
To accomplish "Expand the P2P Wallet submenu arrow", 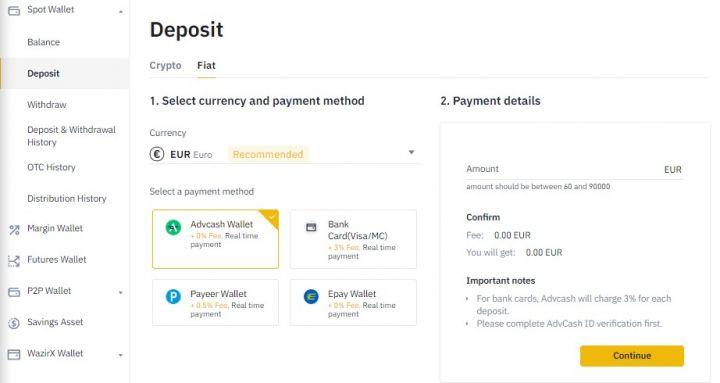I will click(121, 293).
